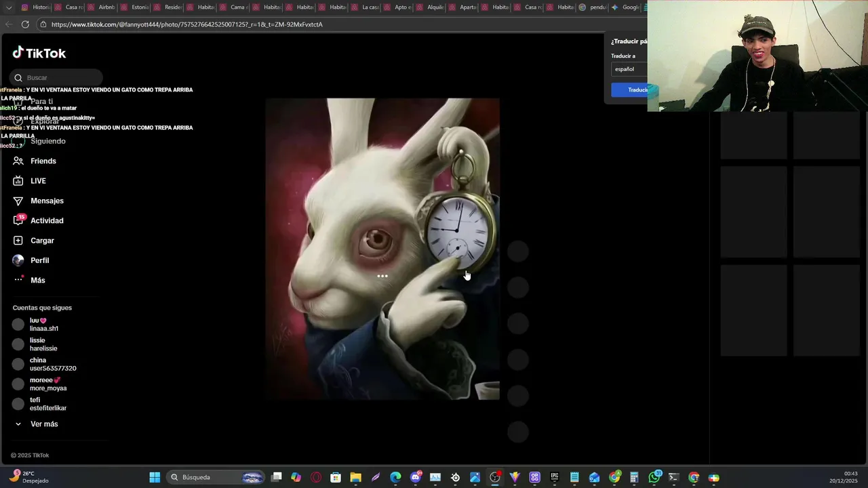
Task: Open Discord from the taskbar
Action: point(416,477)
